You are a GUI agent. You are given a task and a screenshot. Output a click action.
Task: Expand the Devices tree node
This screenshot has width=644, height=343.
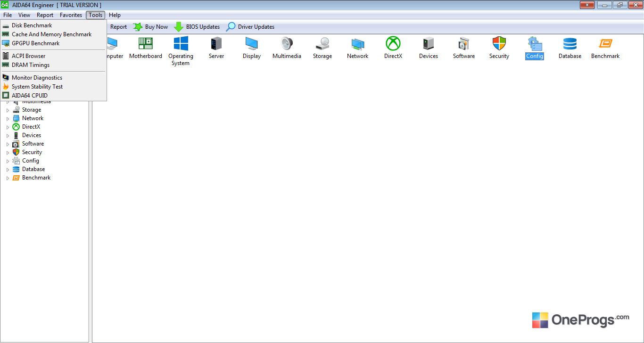[x=8, y=136]
